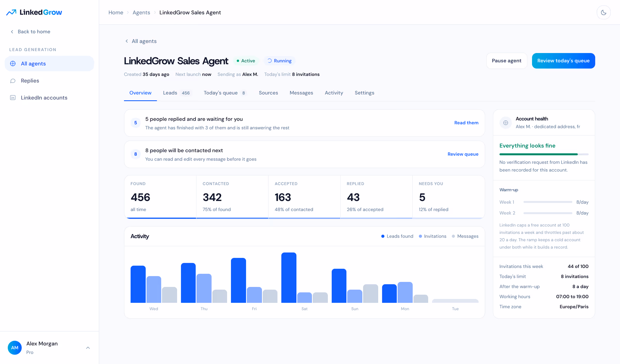
Task: Click the Accepted 163 stat card
Action: (x=305, y=197)
